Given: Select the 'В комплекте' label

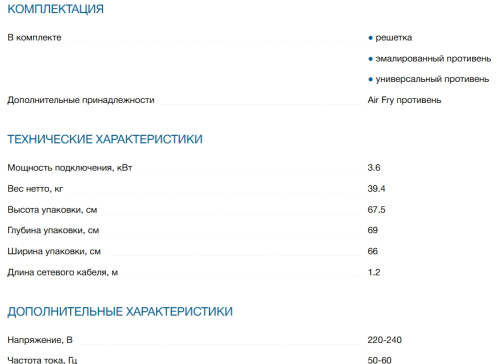Looking at the screenshot, I should (34, 37).
